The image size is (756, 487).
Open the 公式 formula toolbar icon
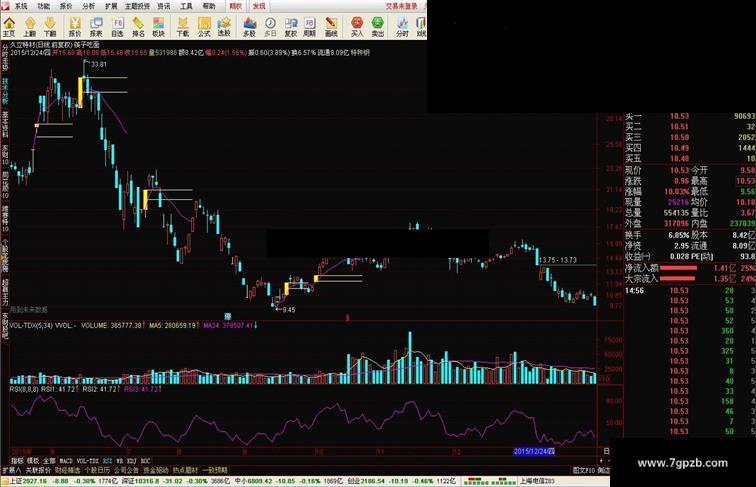click(x=204, y=27)
